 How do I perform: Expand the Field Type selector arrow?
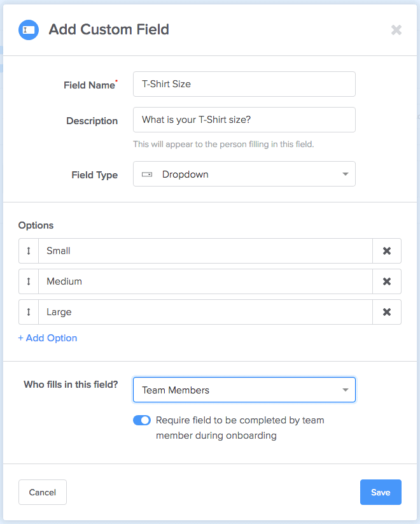pos(345,174)
